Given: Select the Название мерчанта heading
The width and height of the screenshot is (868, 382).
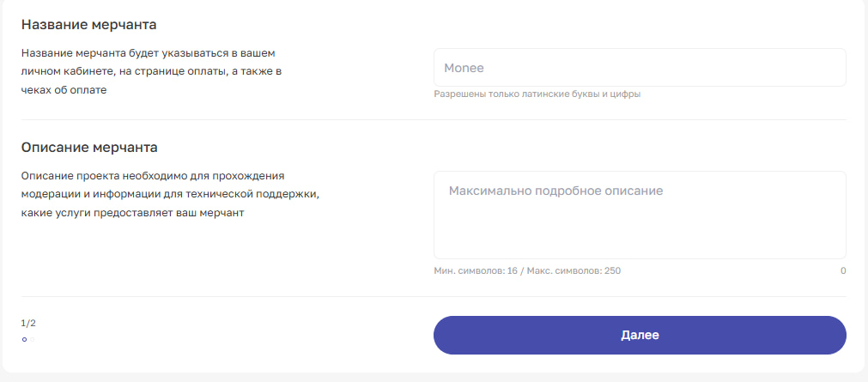Looking at the screenshot, I should 88,24.
